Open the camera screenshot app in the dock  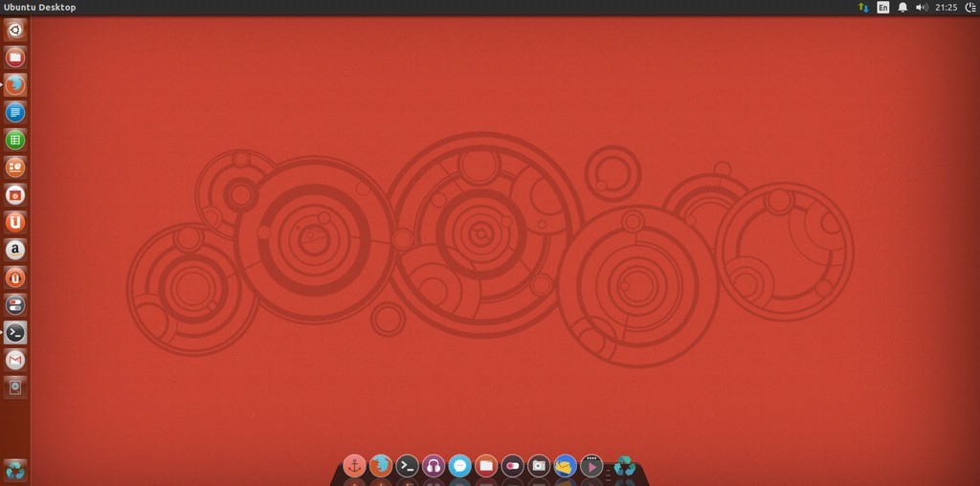(539, 466)
